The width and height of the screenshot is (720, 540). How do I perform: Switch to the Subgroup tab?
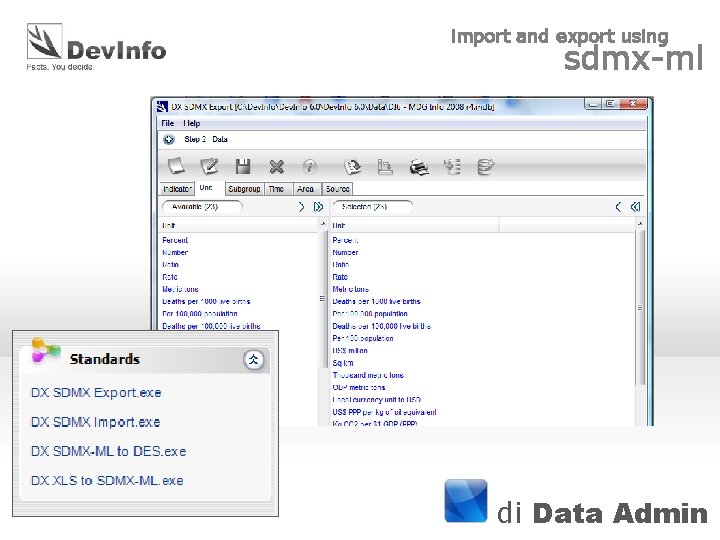(x=244, y=189)
